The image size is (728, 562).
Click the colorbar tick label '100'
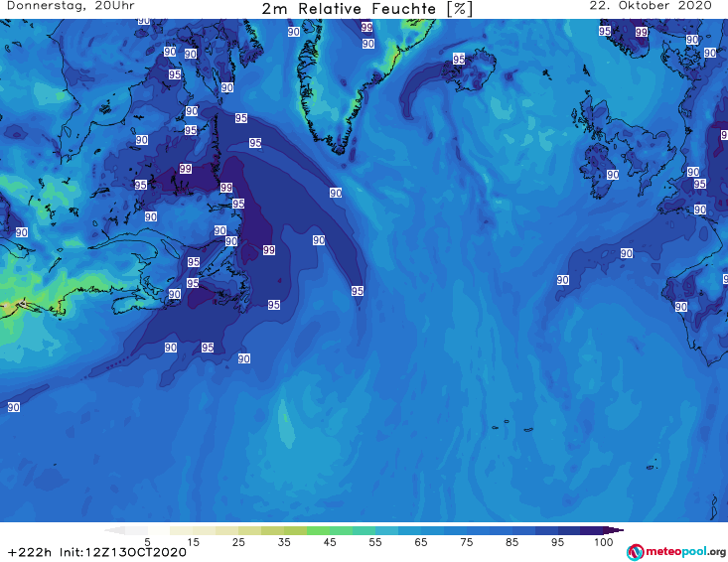[603, 542]
